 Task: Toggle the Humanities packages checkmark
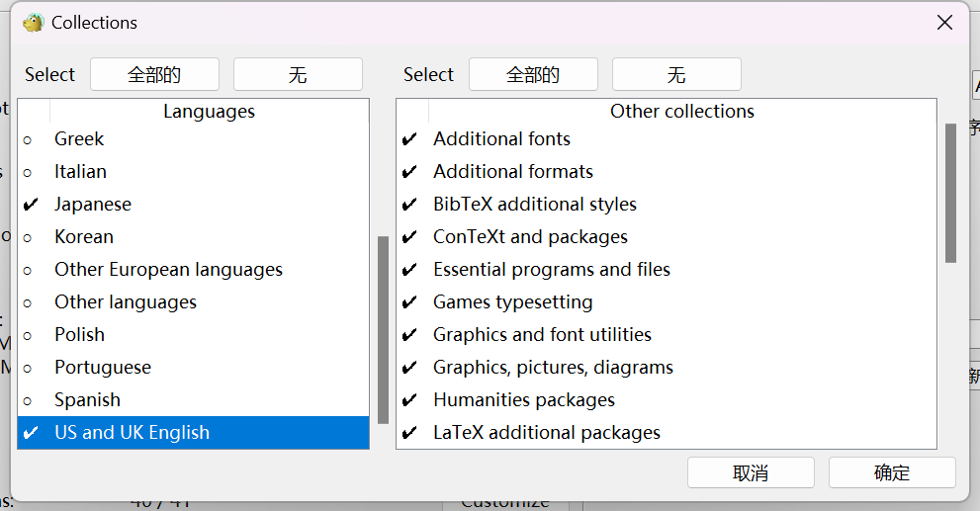pos(409,400)
